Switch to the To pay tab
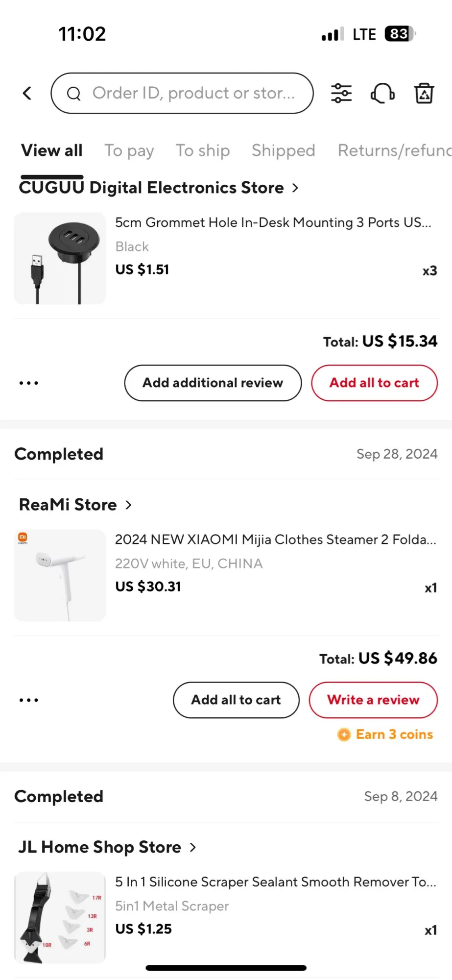The image size is (452, 980). 129,150
